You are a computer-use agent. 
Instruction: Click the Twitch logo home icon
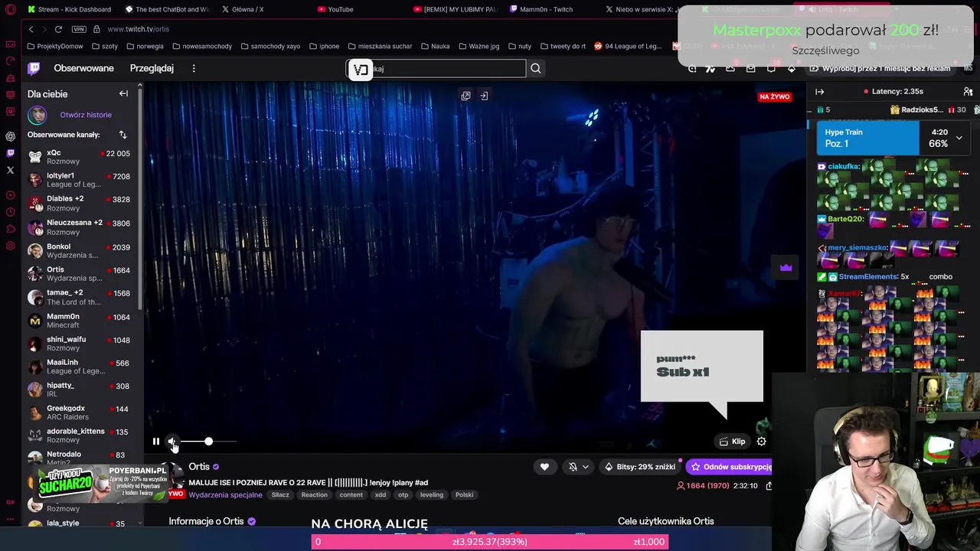point(34,68)
